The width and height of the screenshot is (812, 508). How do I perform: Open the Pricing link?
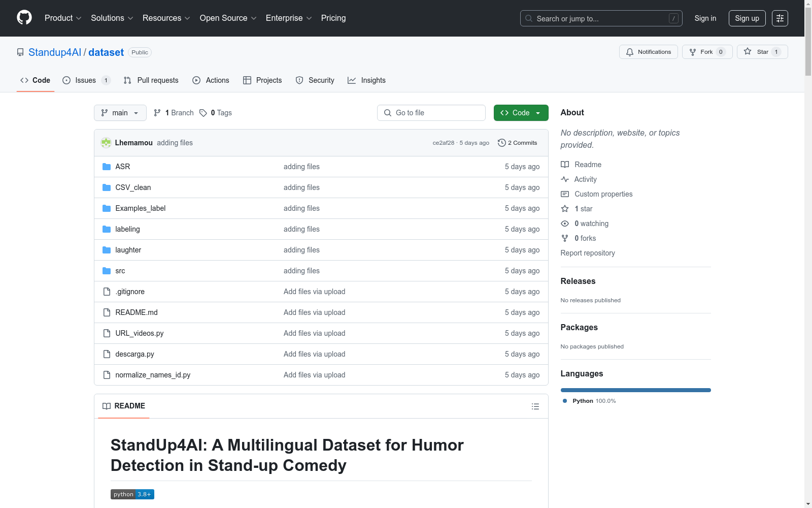[333, 18]
